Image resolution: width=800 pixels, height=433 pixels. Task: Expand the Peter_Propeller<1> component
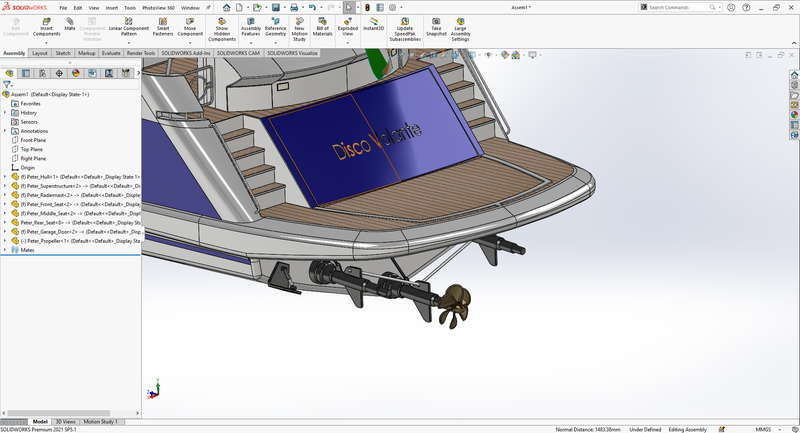tap(5, 241)
